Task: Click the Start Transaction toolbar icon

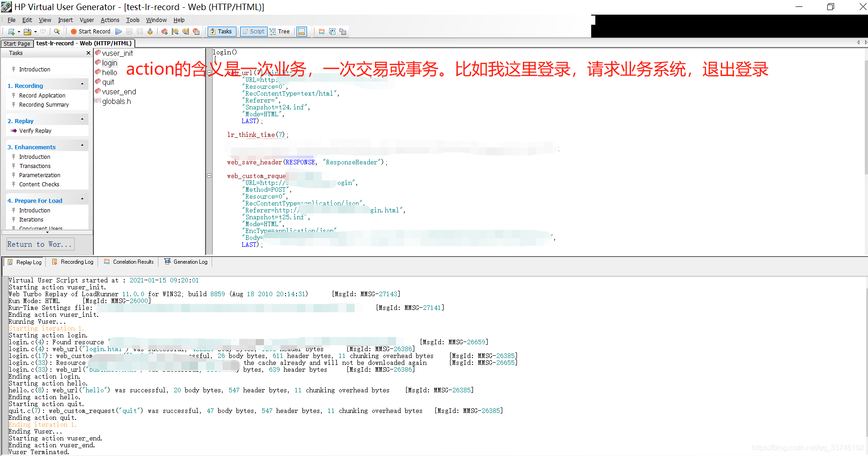Action: click(x=175, y=32)
